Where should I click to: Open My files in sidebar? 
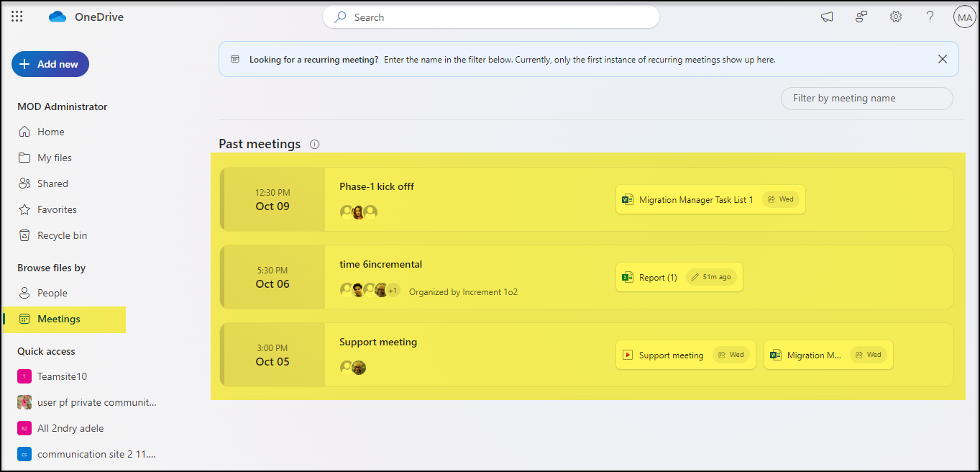point(54,158)
